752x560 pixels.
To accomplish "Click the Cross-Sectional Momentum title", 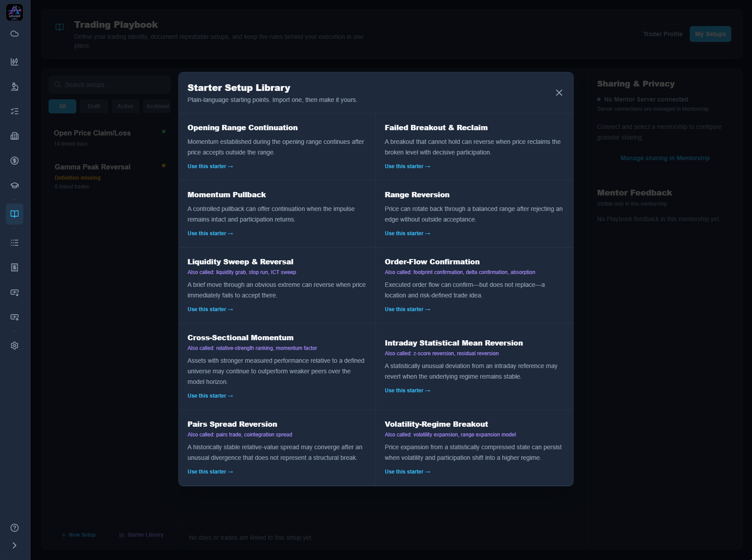I will coord(241,338).
